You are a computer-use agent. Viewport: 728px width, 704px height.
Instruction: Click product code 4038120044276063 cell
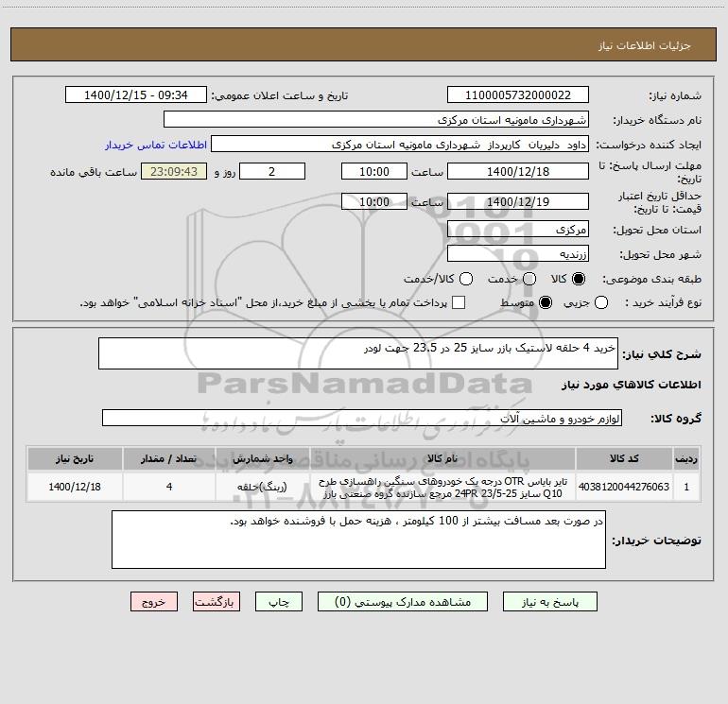click(x=624, y=487)
